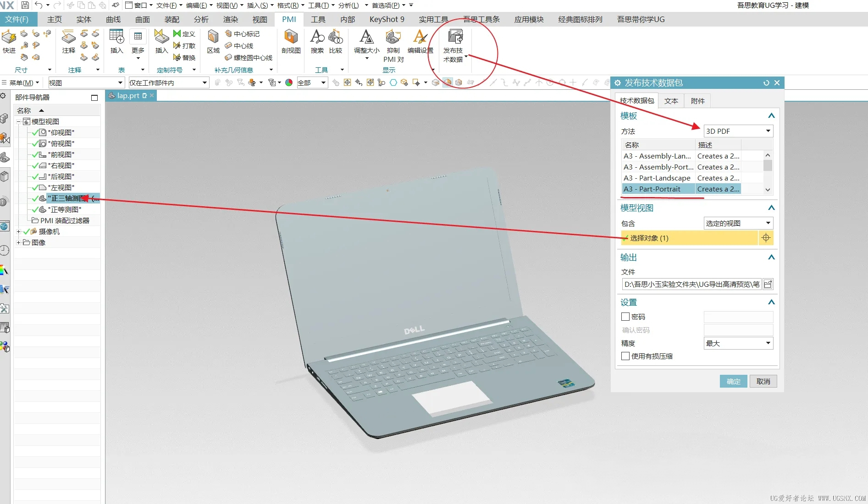Toggle the check mark of "仰视图"
Viewport: 868px width, 504px height.
pyautogui.click(x=35, y=132)
